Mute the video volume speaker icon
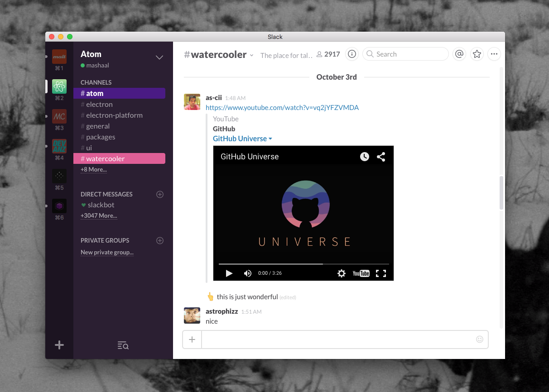 (x=248, y=273)
